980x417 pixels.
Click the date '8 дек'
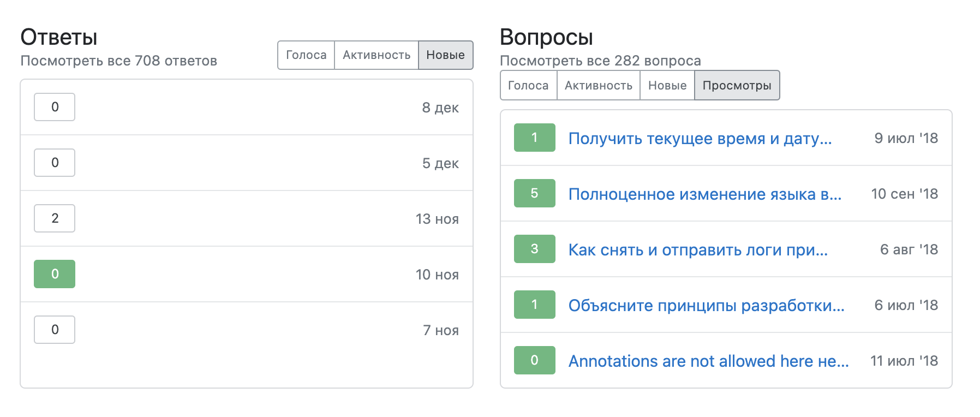[x=440, y=108]
